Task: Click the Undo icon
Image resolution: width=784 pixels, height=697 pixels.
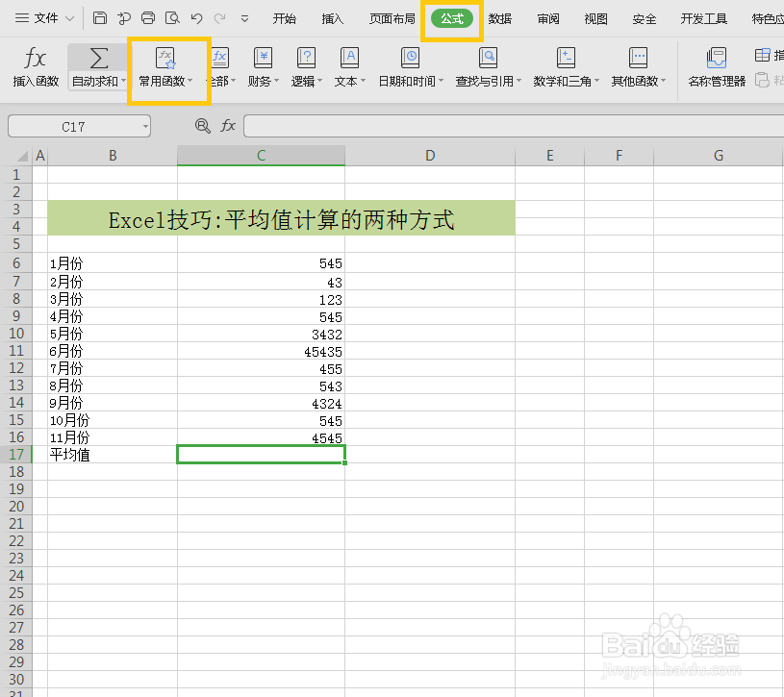Action: point(198,17)
